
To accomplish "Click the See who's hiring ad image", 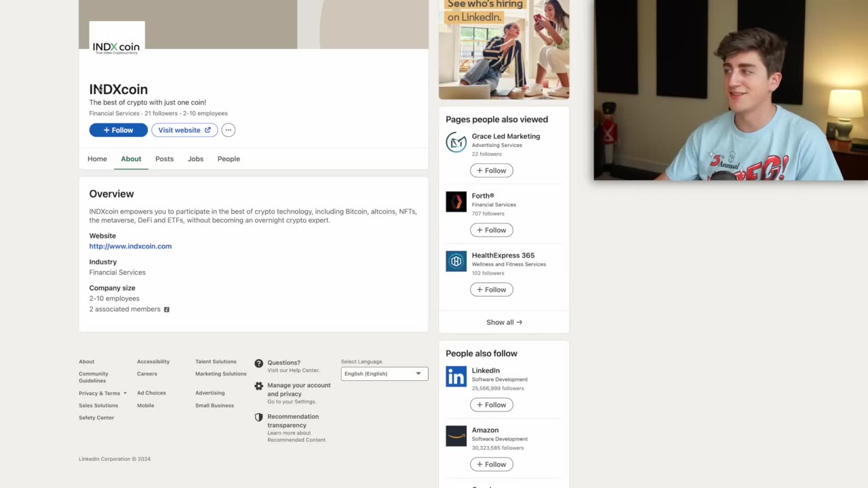I will coord(504,49).
